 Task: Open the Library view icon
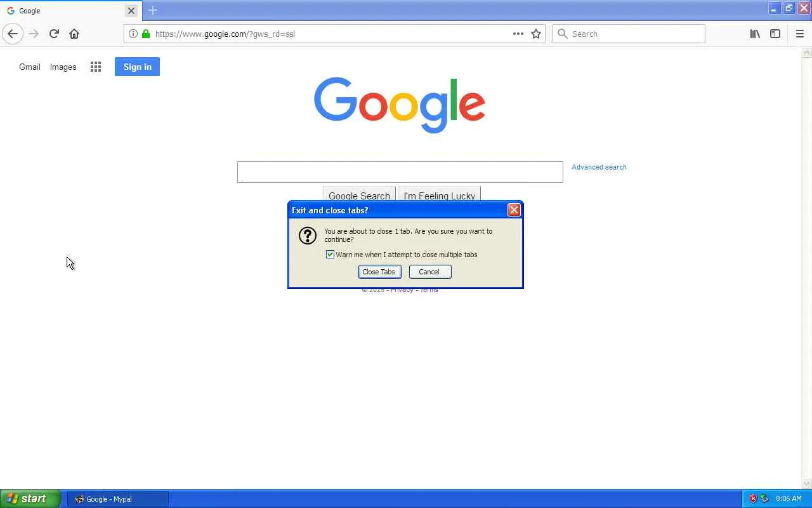tap(755, 34)
